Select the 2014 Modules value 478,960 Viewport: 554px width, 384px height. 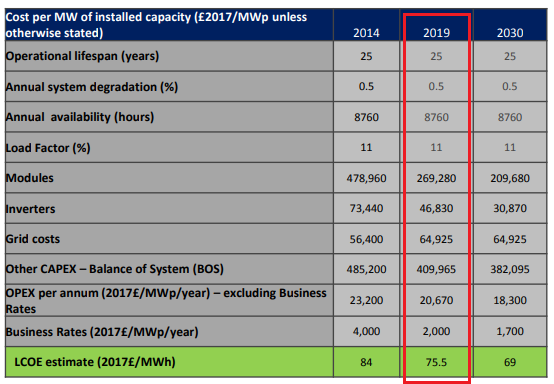click(366, 178)
